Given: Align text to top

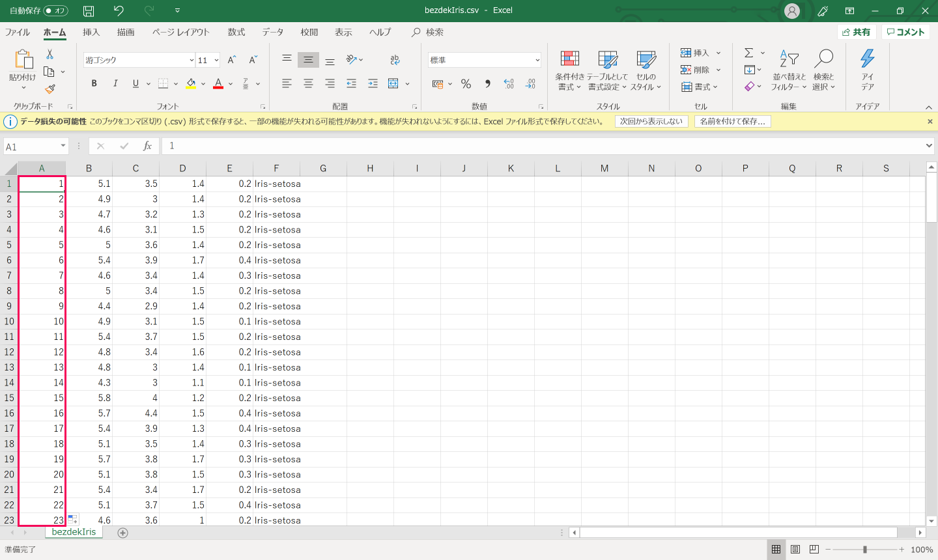Looking at the screenshot, I should coord(287,60).
